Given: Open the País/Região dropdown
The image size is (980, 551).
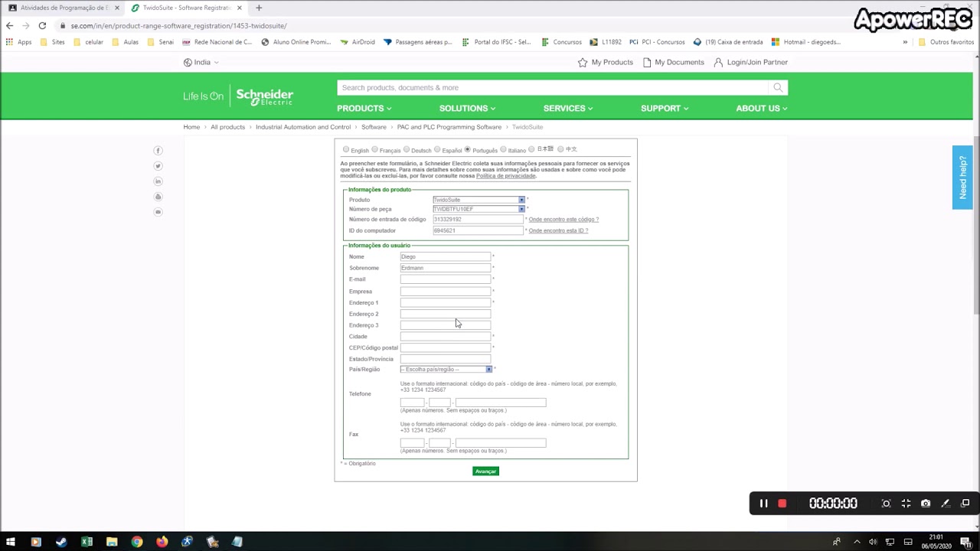Looking at the screenshot, I should coord(446,370).
